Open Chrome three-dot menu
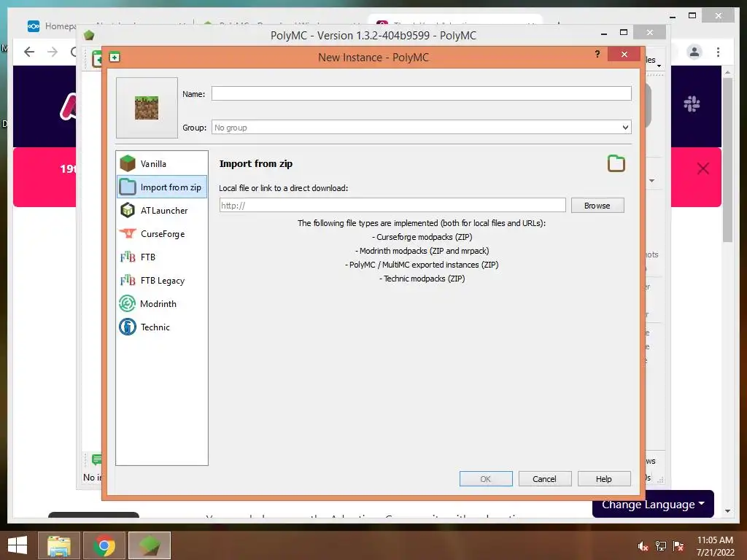This screenshot has height=560, width=747. pyautogui.click(x=718, y=52)
